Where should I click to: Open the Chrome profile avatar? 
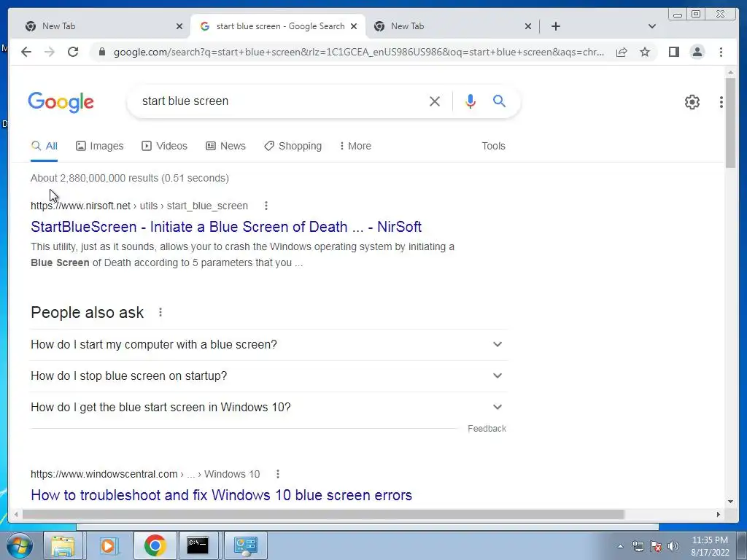[697, 52]
